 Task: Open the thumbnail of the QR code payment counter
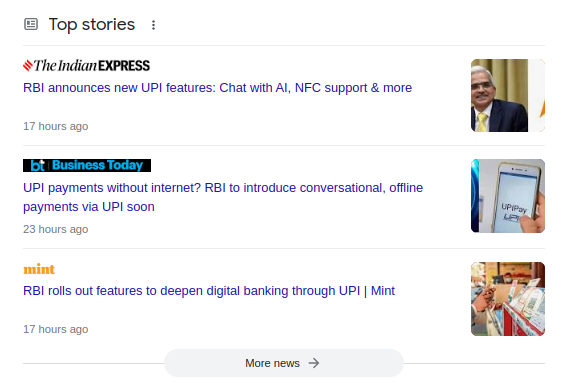pos(508,299)
